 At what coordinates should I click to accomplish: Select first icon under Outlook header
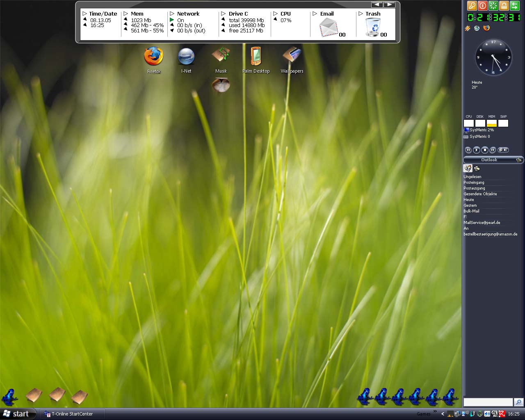point(468,168)
